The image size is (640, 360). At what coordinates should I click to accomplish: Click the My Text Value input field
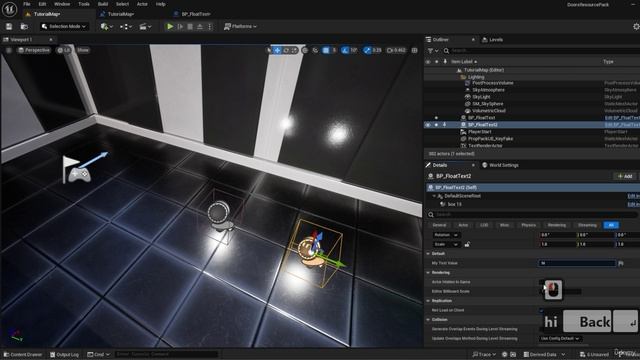point(577,263)
